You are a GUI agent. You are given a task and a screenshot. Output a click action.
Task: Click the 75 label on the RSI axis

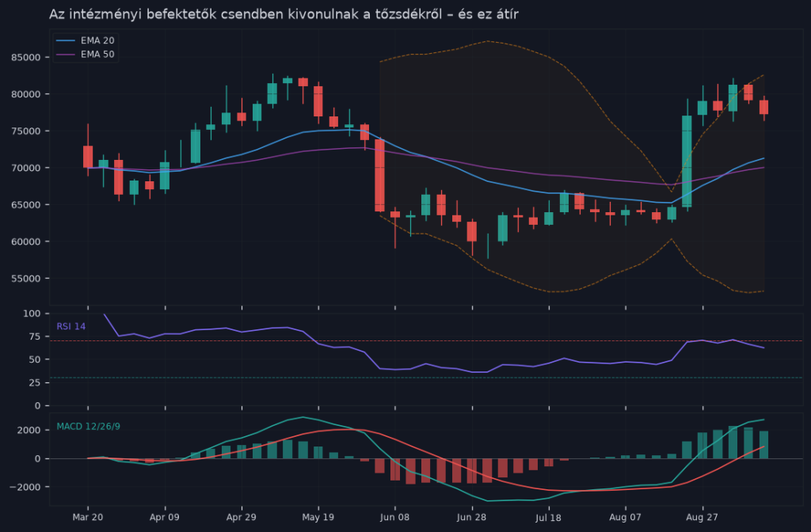35,336
